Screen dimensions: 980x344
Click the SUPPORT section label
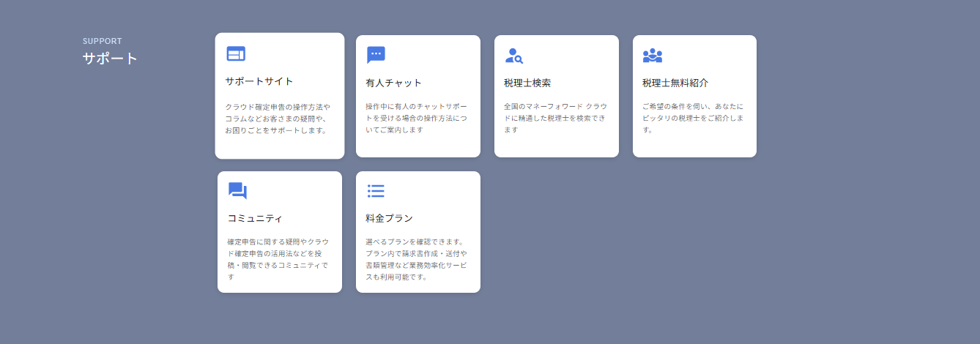click(x=103, y=41)
